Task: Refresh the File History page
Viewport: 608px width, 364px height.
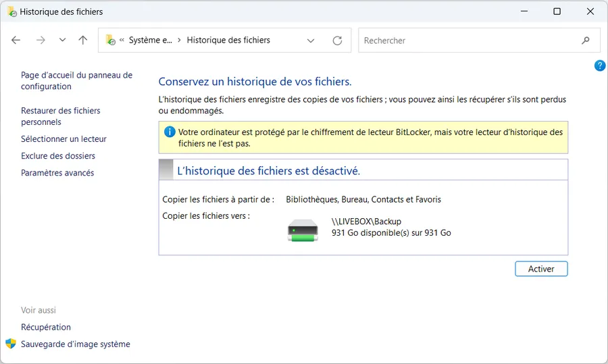Action: (x=337, y=41)
